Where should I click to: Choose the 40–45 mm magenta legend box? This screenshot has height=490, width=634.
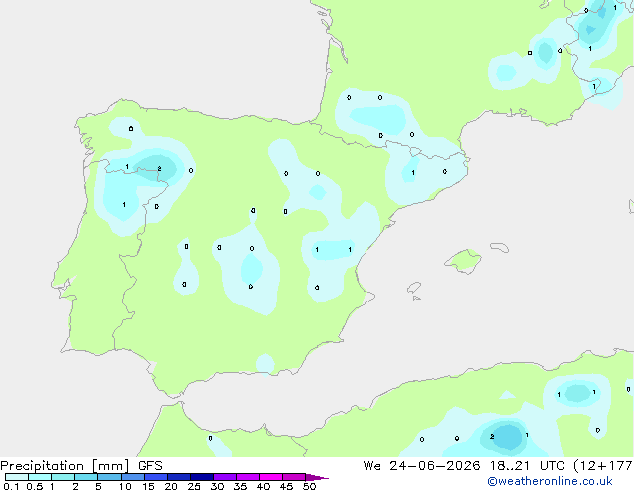pyautogui.click(x=271, y=477)
